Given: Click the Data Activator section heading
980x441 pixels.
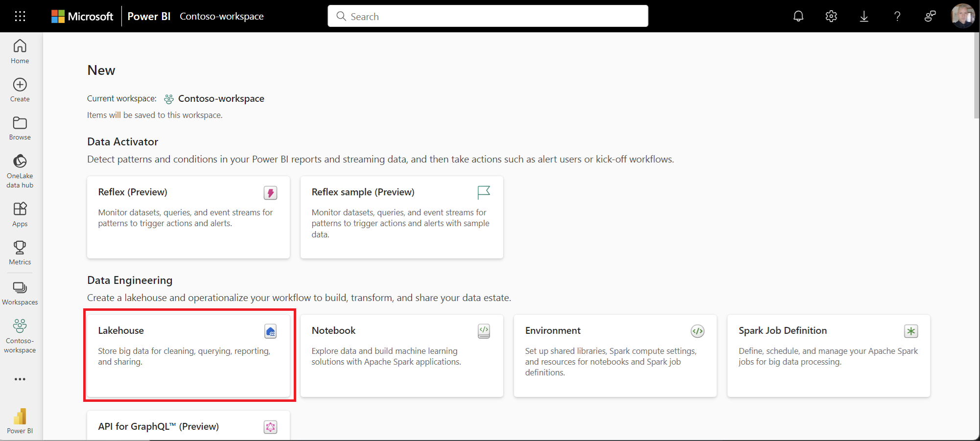Looking at the screenshot, I should [123, 141].
